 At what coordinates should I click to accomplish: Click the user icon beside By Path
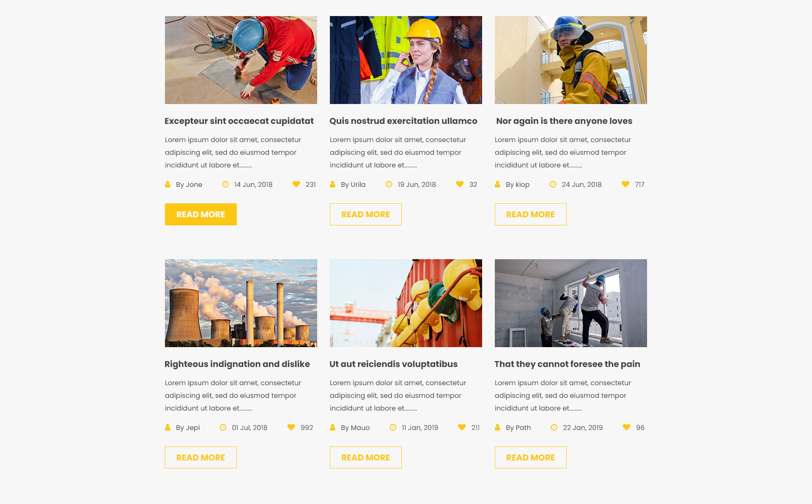tap(497, 427)
